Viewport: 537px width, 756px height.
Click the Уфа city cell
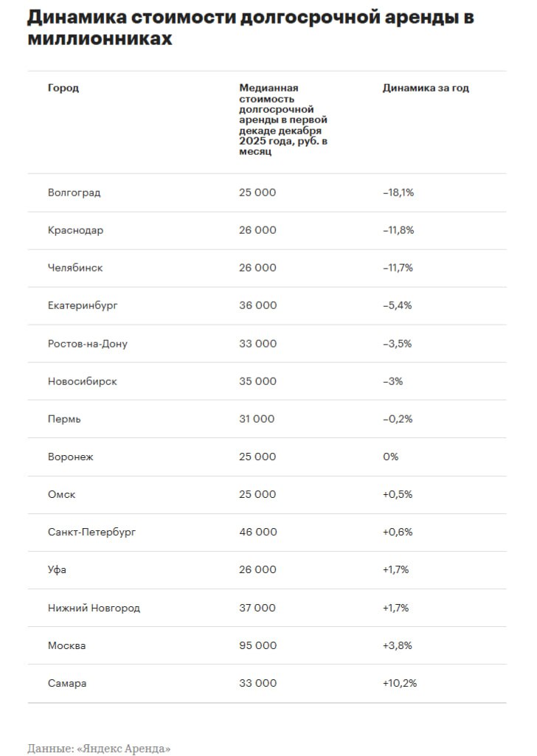pos(58,569)
